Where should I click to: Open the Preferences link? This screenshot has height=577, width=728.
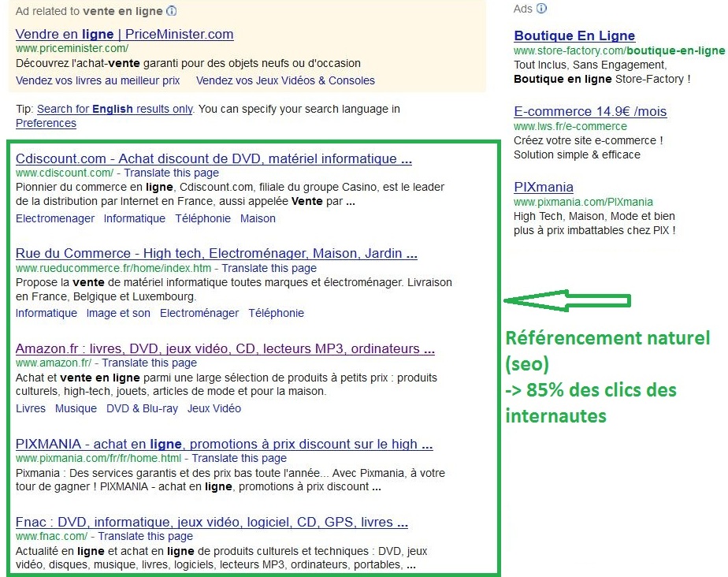[x=46, y=123]
